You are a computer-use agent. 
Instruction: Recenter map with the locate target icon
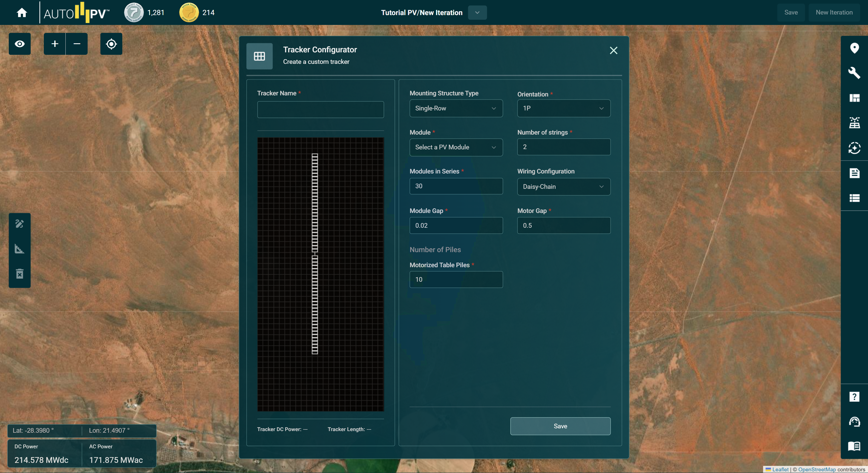111,44
